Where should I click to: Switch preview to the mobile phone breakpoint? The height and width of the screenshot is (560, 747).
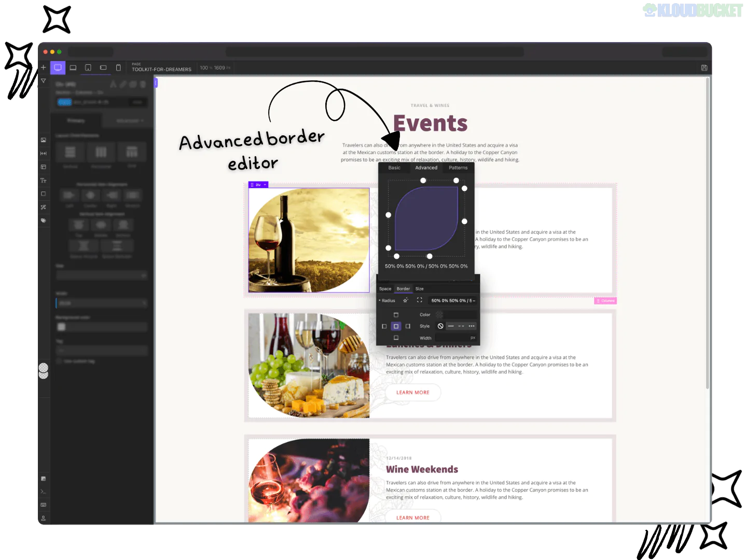pyautogui.click(x=118, y=67)
